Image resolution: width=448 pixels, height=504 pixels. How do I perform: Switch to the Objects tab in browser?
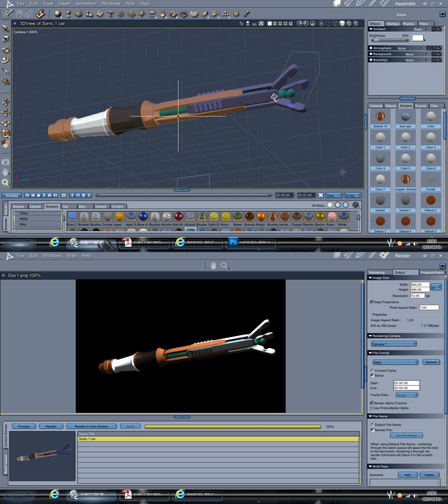coord(35,206)
